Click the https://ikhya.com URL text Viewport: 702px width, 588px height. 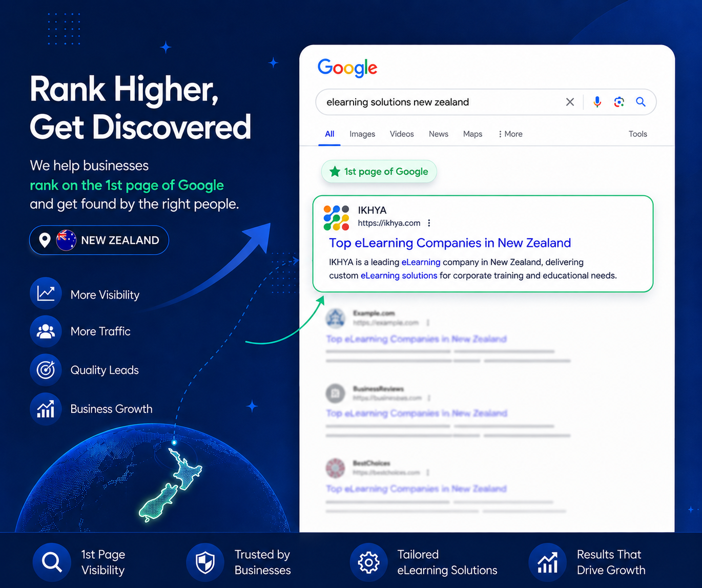point(389,223)
